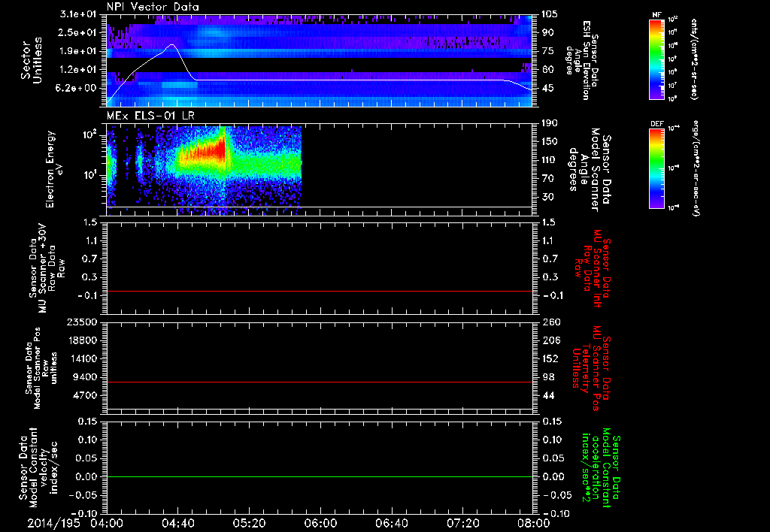Click the ergs/(cm**2-sr-sec-eV) units label
Screen dimensions: 770x532
point(696,168)
